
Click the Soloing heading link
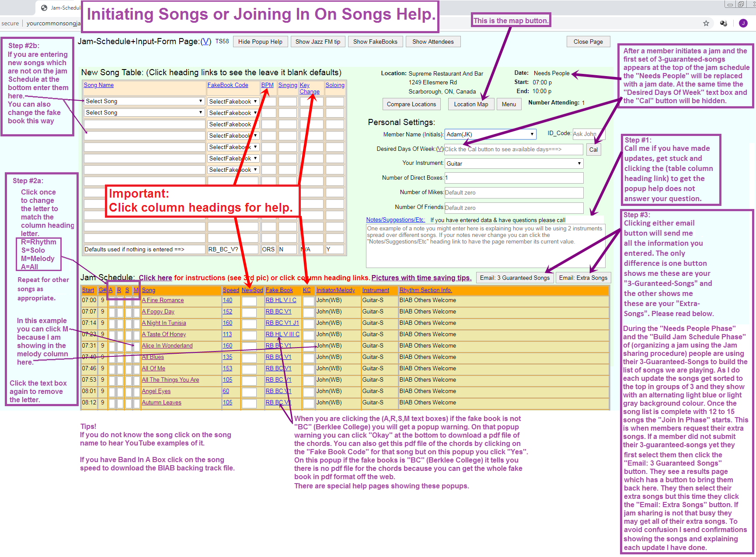tap(335, 85)
